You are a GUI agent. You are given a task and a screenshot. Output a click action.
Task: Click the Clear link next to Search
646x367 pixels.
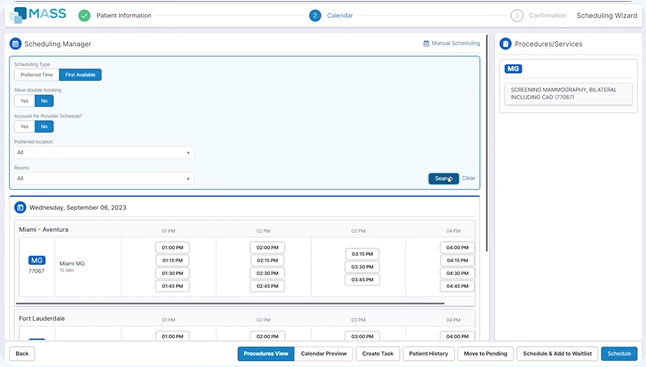point(468,178)
